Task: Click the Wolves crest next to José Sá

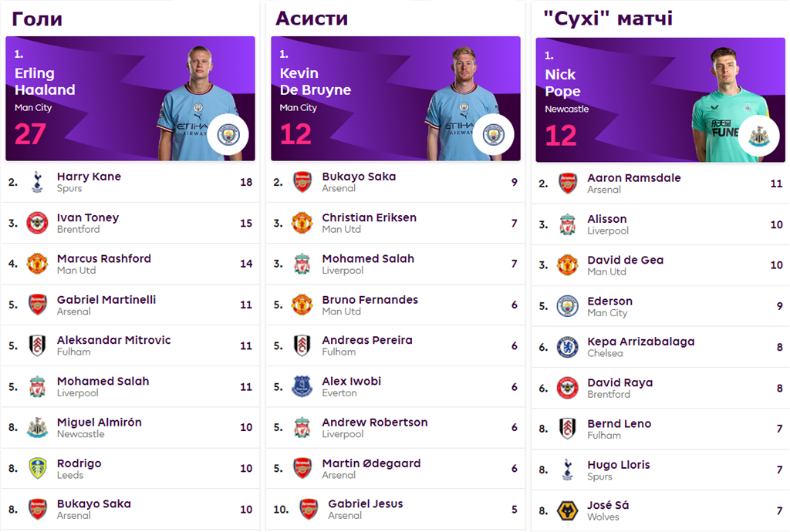Action: click(568, 511)
